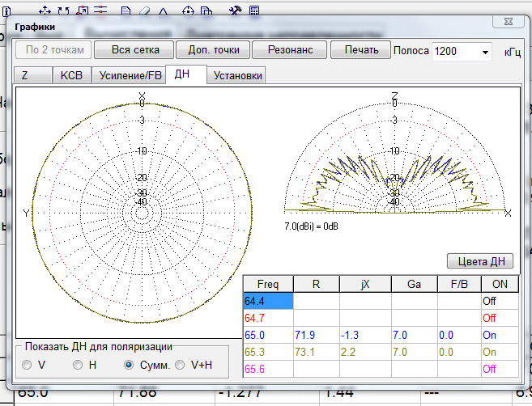Open the Усиление/FB tab
This screenshot has height=406, width=532.
[130, 75]
